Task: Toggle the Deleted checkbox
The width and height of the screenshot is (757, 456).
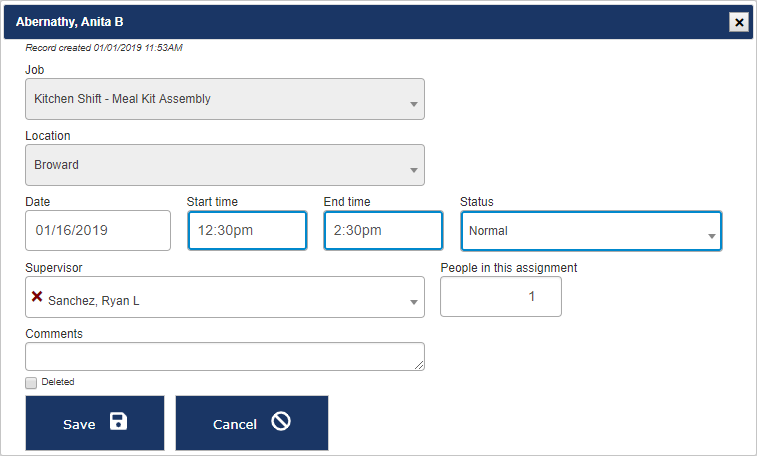Action: tap(32, 382)
